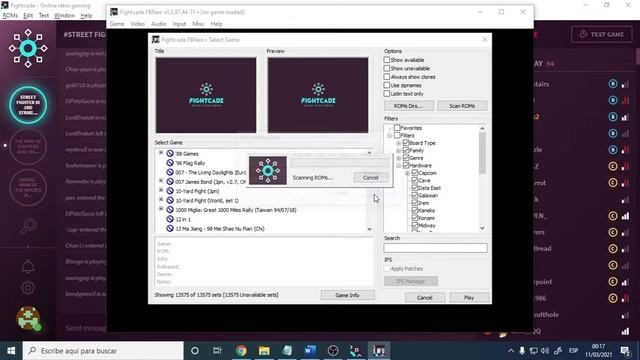Click TEST GAME in the Fightcade window
The image size is (640, 360).
click(602, 34)
